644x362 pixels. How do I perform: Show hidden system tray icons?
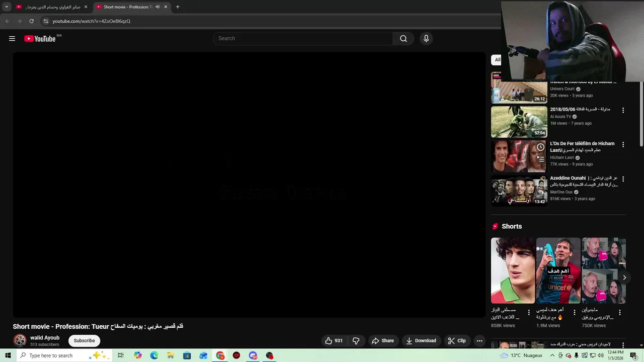[552, 355]
